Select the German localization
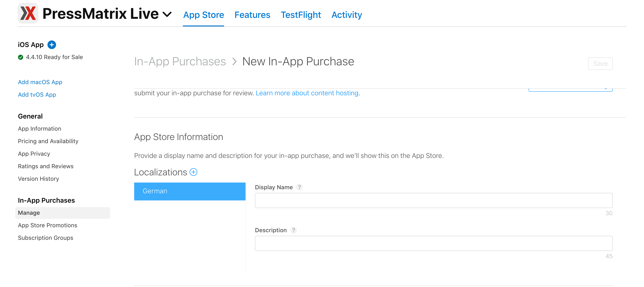The image size is (644, 287). pyautogui.click(x=190, y=191)
